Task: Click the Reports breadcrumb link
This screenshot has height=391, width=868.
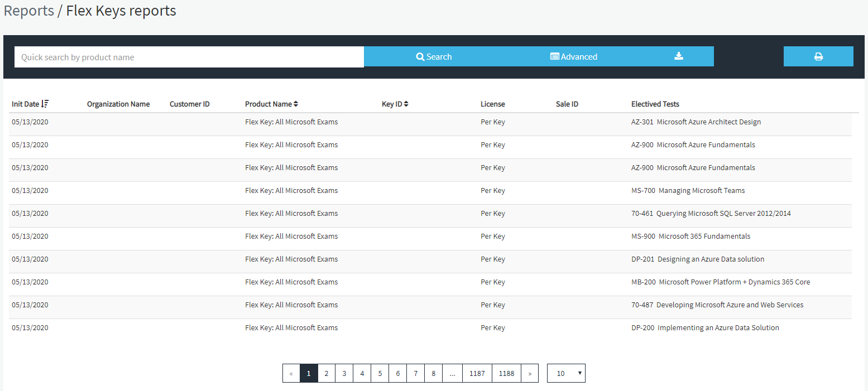Action: click(29, 11)
